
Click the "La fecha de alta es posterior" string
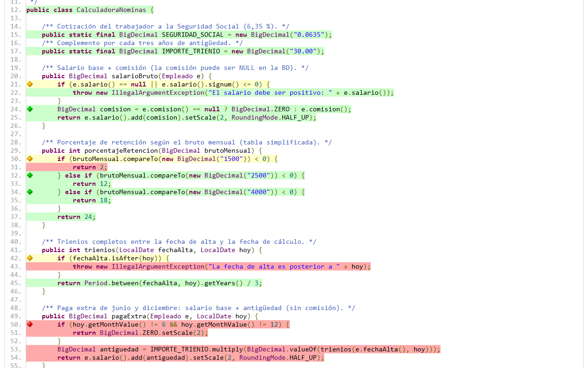coord(274,266)
